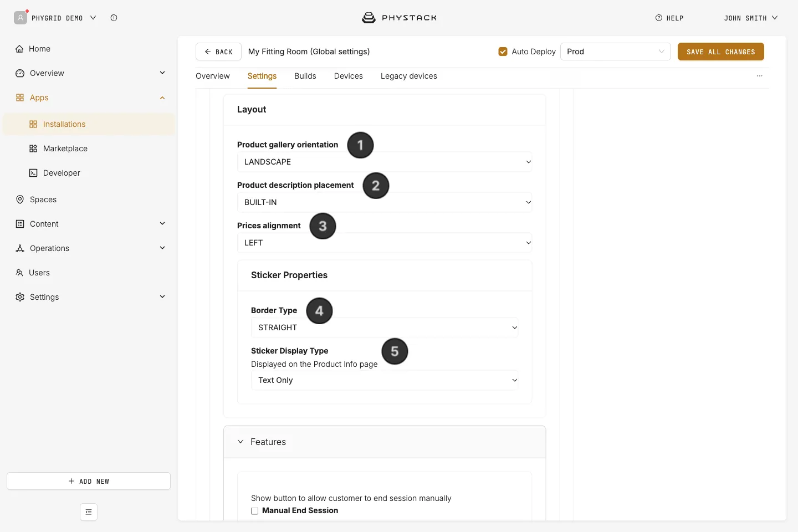This screenshot has width=798, height=532.
Task: Click the Apps grid icon in sidebar
Action: pos(20,98)
